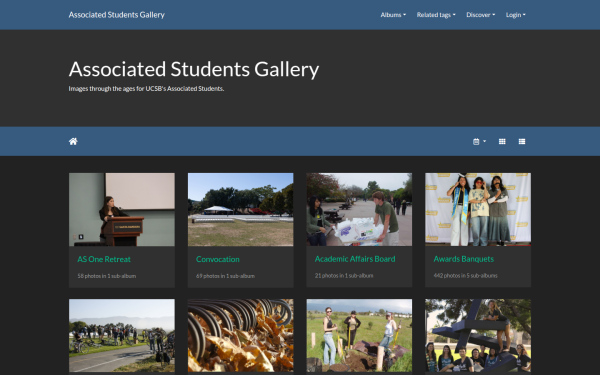The image size is (600, 375).
Task: Switch to grid view icon
Action: pos(502,142)
